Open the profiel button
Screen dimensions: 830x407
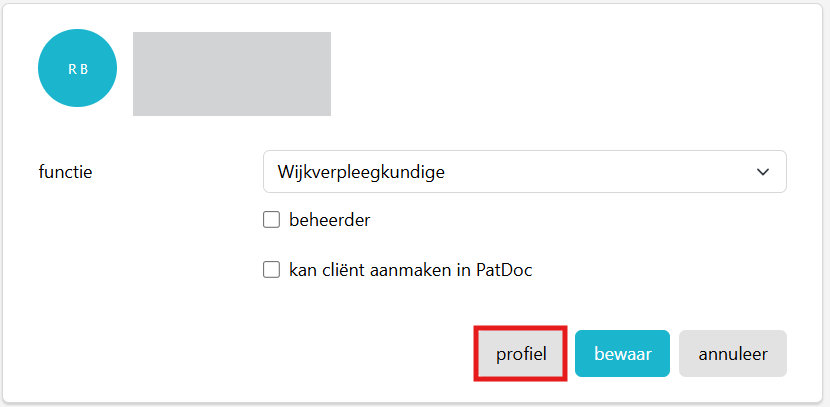tap(521, 354)
